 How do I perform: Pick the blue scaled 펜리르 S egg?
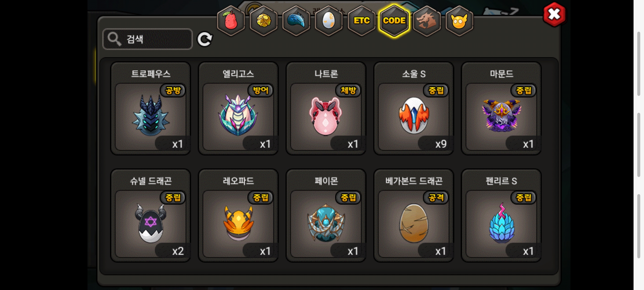click(501, 215)
